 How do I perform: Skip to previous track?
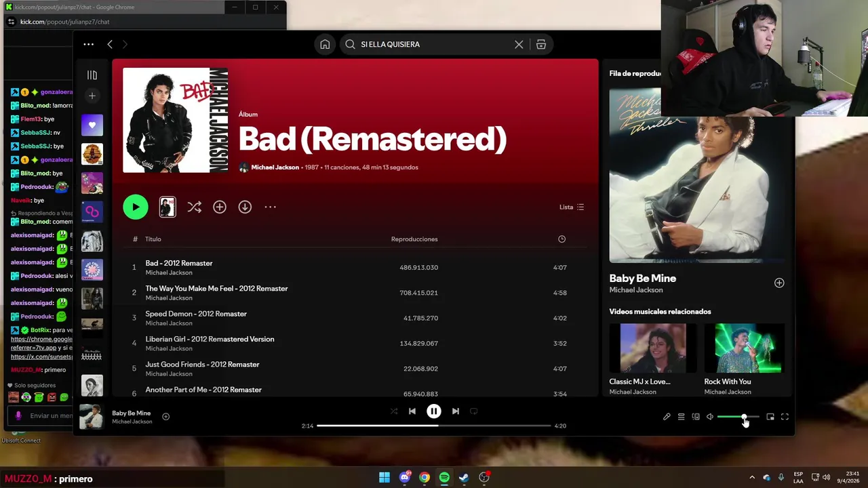[x=412, y=411]
